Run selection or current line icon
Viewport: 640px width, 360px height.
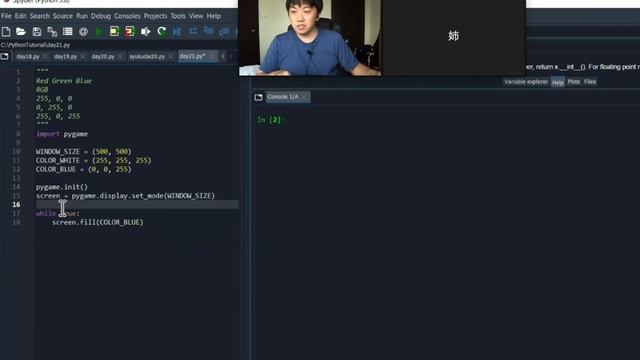(x=145, y=31)
